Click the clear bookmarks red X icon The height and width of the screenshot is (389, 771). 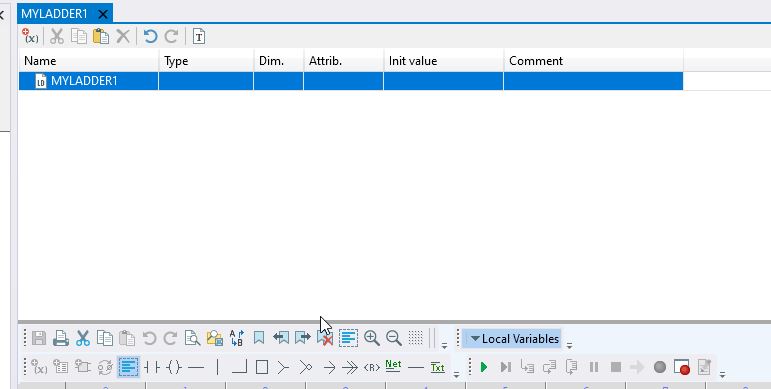325,338
